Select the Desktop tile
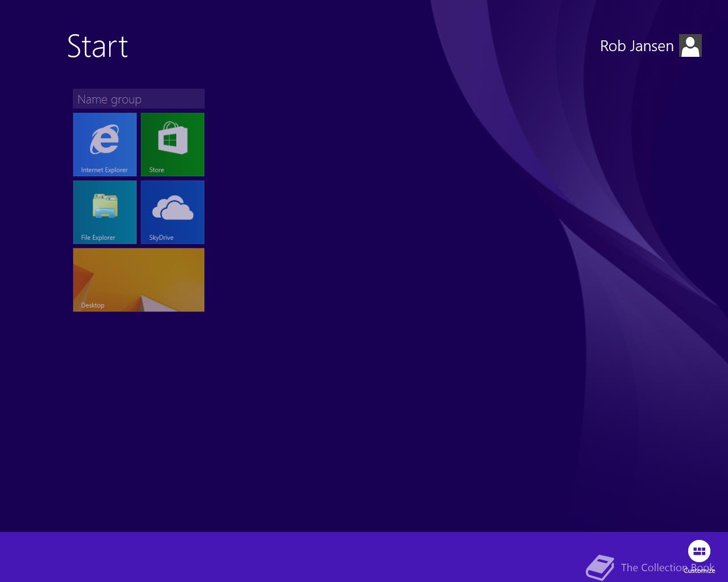 point(139,280)
